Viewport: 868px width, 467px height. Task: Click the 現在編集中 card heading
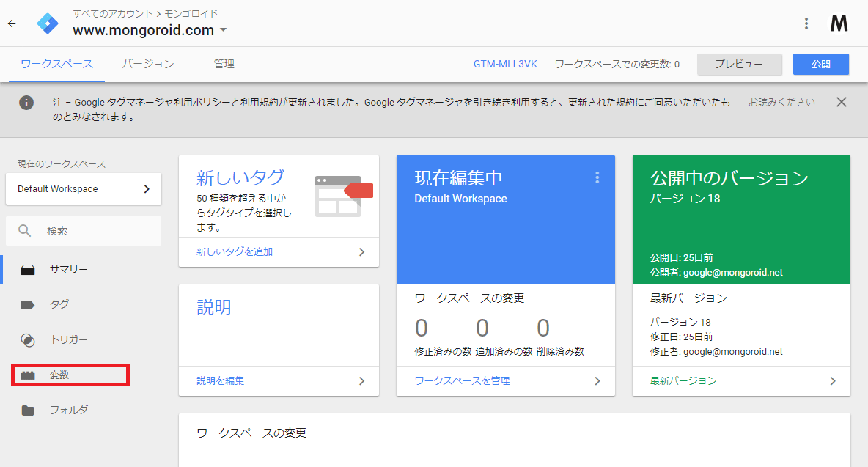pos(458,177)
